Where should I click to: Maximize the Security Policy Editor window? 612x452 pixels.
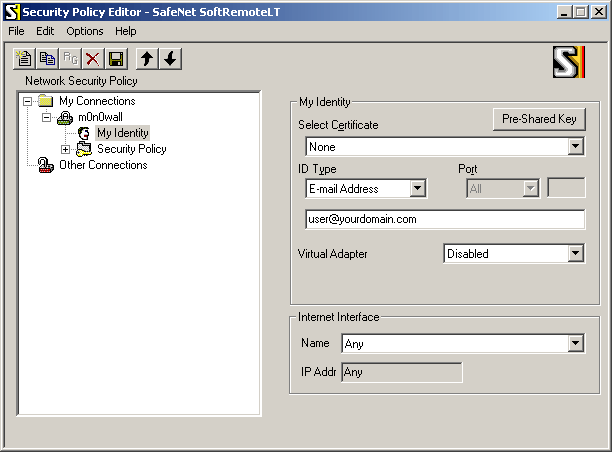pos(581,12)
